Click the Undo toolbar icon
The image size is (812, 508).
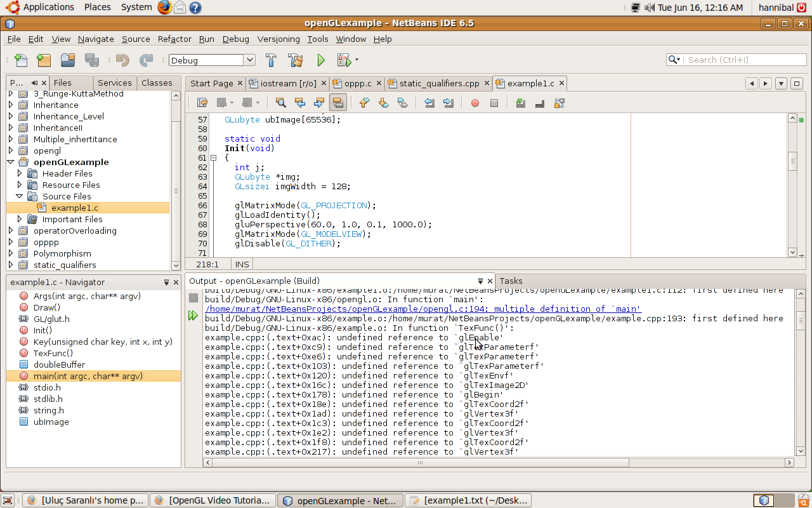tap(122, 60)
